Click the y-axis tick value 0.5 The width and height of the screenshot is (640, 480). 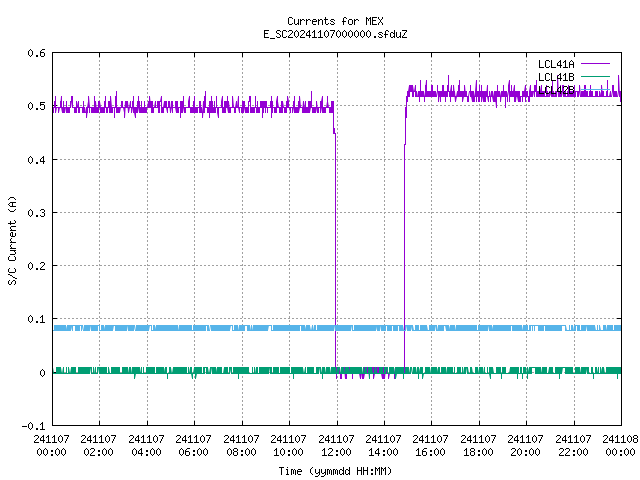pos(36,106)
